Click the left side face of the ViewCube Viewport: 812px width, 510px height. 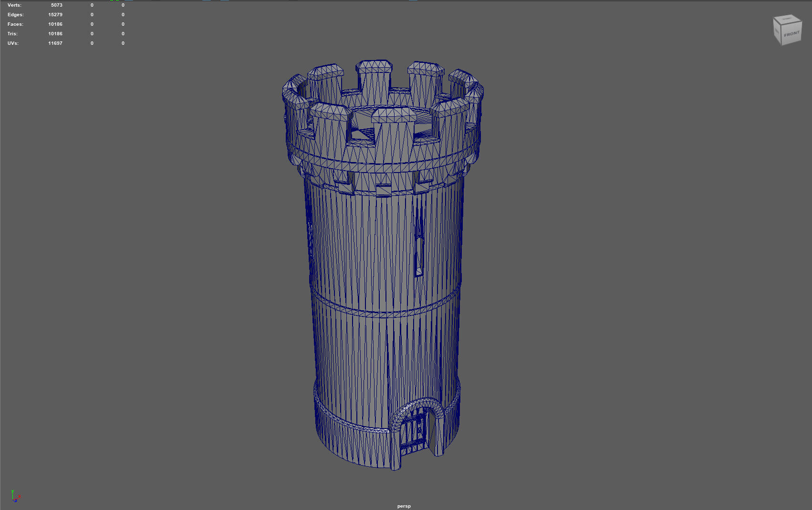[777, 31]
